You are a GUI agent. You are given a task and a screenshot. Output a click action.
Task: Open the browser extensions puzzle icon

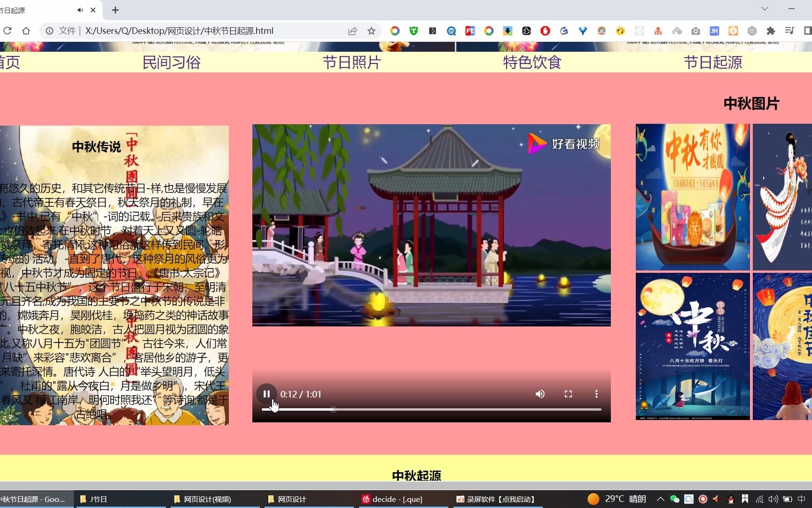pos(771,31)
